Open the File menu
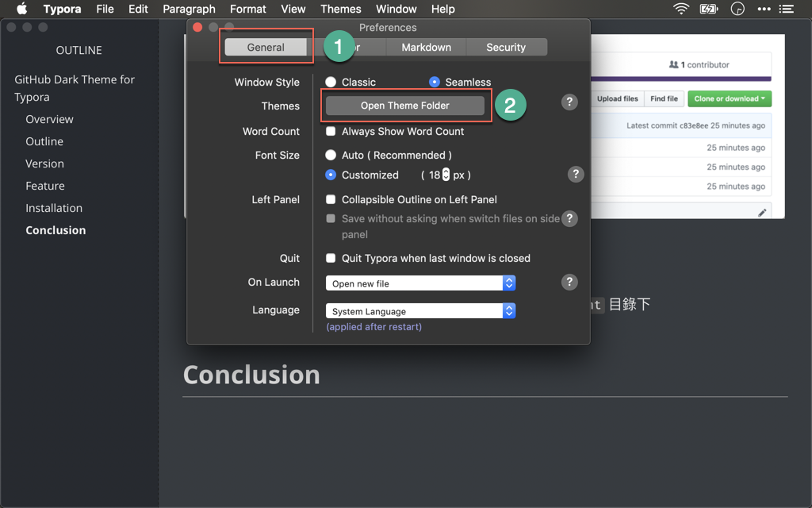 click(x=105, y=9)
